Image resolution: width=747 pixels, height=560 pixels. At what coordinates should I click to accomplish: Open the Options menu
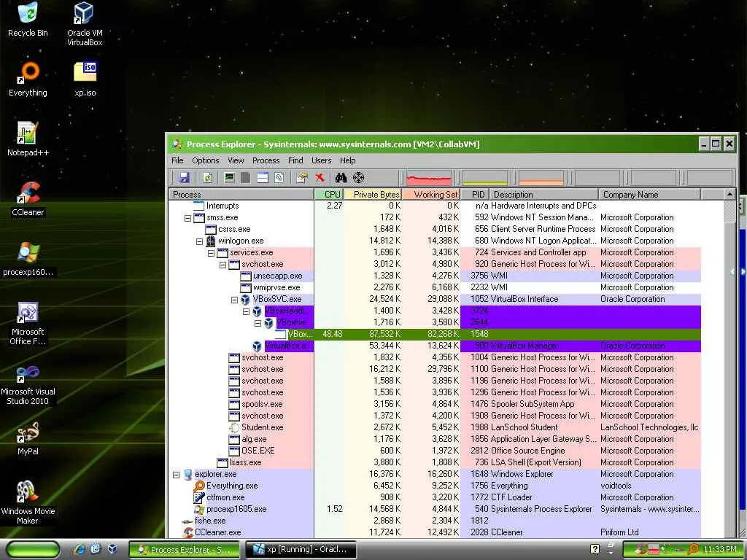(x=206, y=160)
